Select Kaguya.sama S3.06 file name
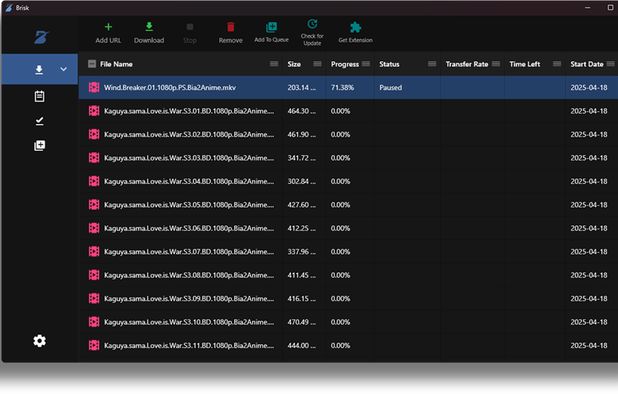 pos(189,228)
